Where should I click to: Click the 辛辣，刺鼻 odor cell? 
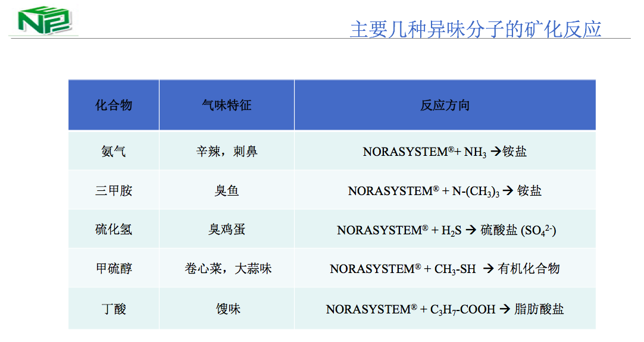click(227, 151)
